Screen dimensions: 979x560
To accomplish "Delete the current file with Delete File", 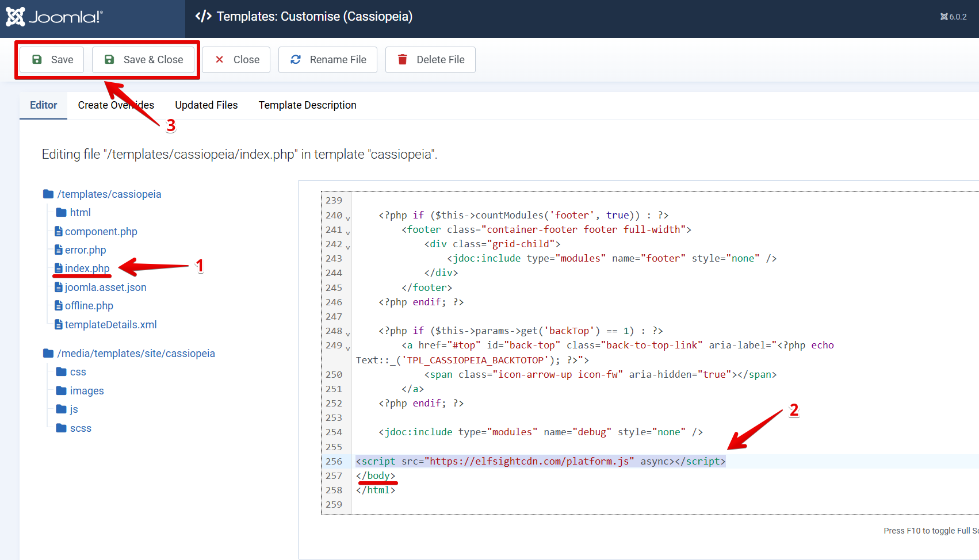I will click(430, 60).
